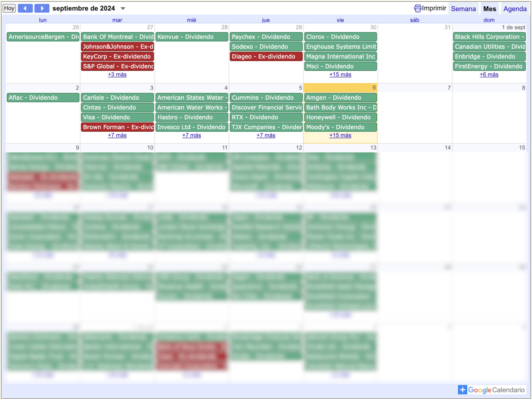Open Diageo Ex-dividendo event
532x399 pixels.
click(x=266, y=57)
